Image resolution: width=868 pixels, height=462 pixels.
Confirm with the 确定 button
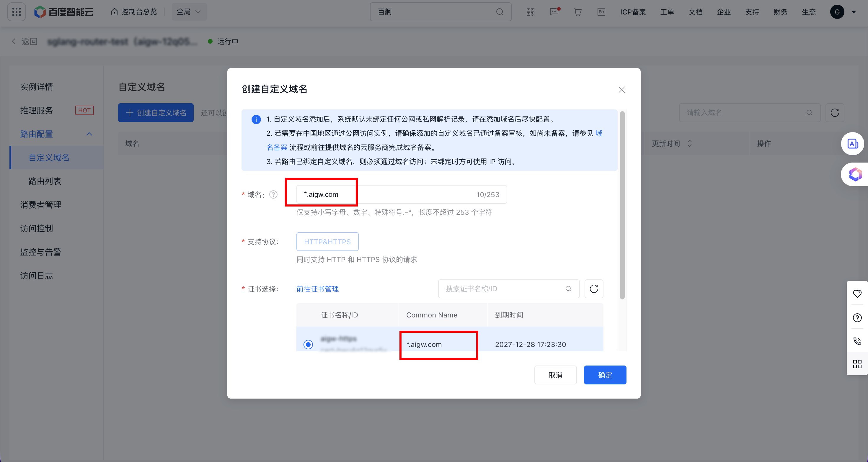(605, 375)
